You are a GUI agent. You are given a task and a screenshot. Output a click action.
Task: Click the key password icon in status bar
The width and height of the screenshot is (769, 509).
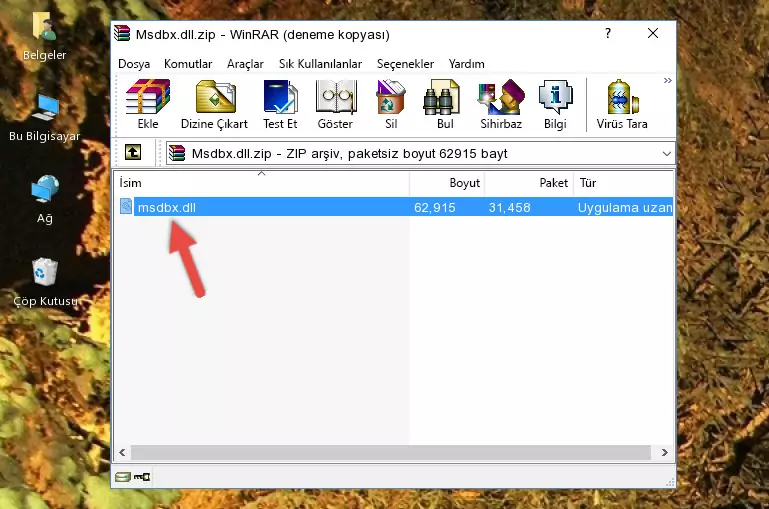[142, 476]
